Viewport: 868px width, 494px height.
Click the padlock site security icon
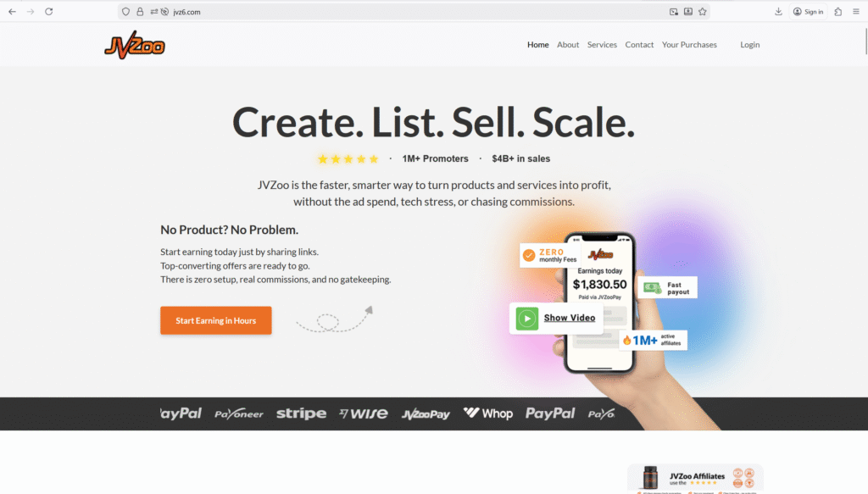click(140, 12)
